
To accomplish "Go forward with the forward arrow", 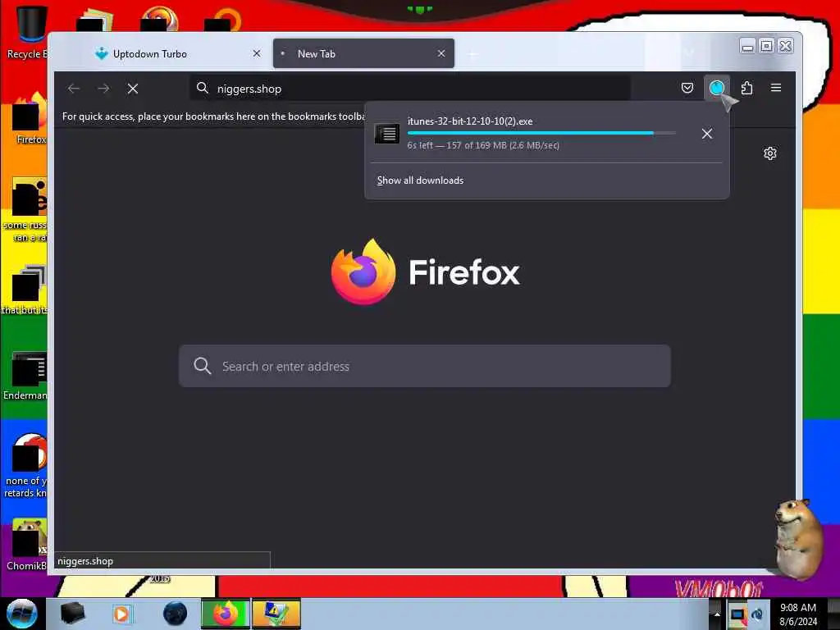I will [x=103, y=89].
